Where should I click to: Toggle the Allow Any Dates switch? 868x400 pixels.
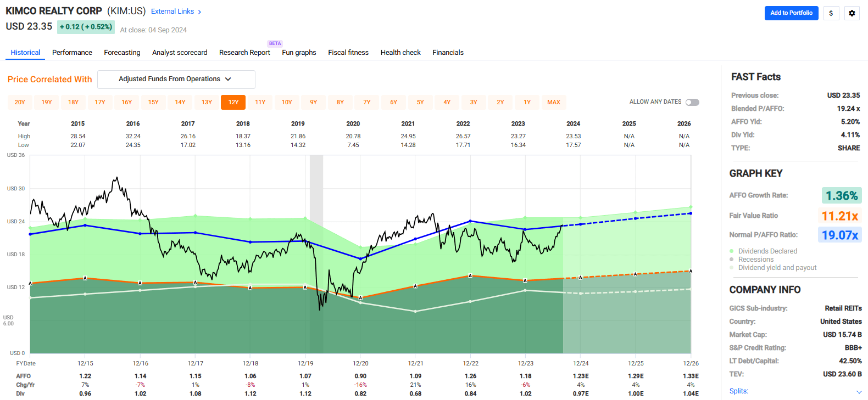(x=692, y=102)
